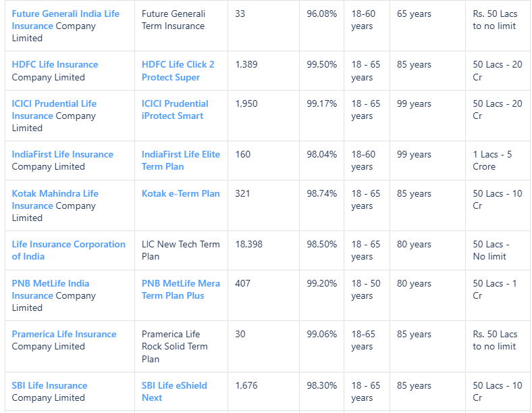Open Future Generali India Life Insurance link

pos(65,14)
